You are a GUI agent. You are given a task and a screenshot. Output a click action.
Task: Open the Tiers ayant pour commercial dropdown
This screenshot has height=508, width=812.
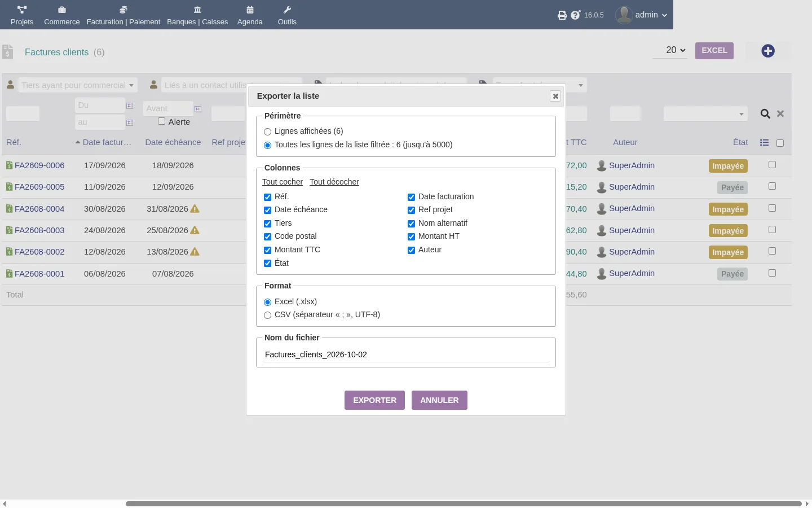click(78, 85)
